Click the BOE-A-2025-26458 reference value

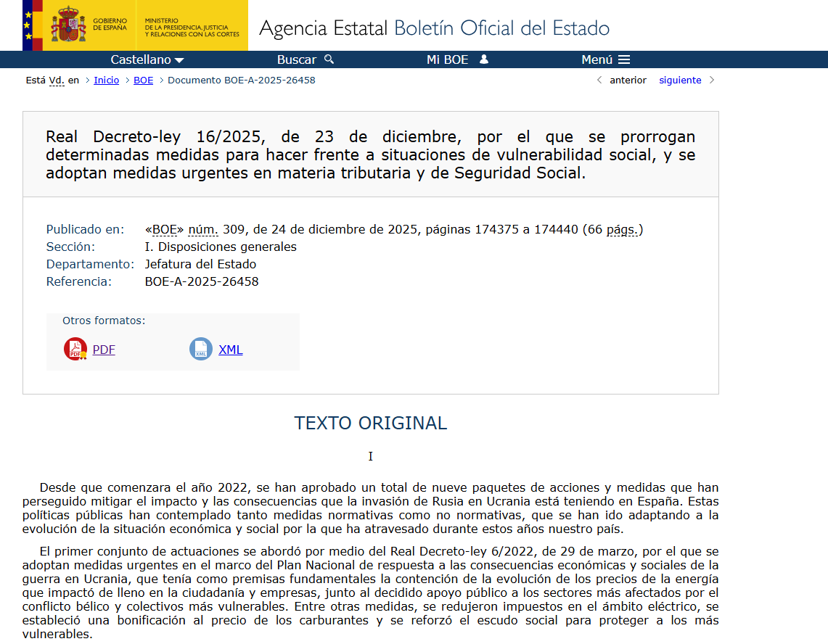point(202,282)
